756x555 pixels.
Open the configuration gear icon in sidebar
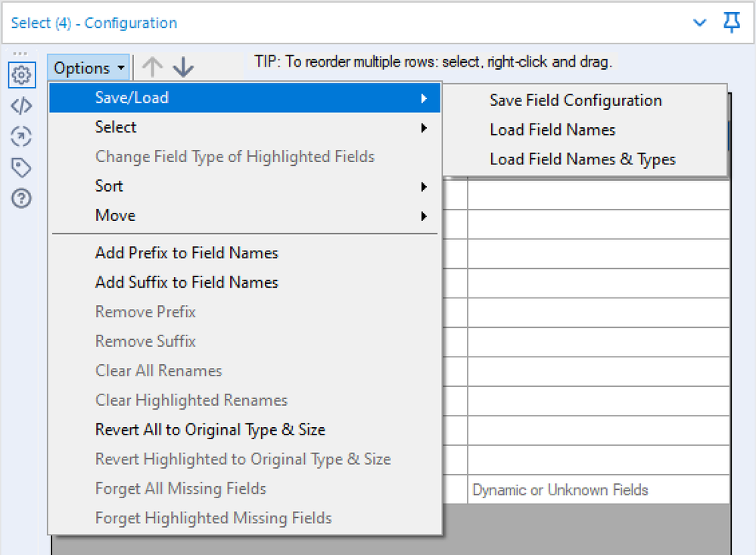pyautogui.click(x=21, y=75)
